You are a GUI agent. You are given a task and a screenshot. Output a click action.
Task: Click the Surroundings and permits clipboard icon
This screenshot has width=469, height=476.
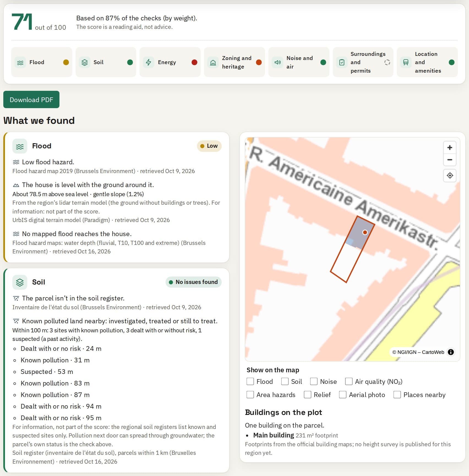pyautogui.click(x=342, y=62)
